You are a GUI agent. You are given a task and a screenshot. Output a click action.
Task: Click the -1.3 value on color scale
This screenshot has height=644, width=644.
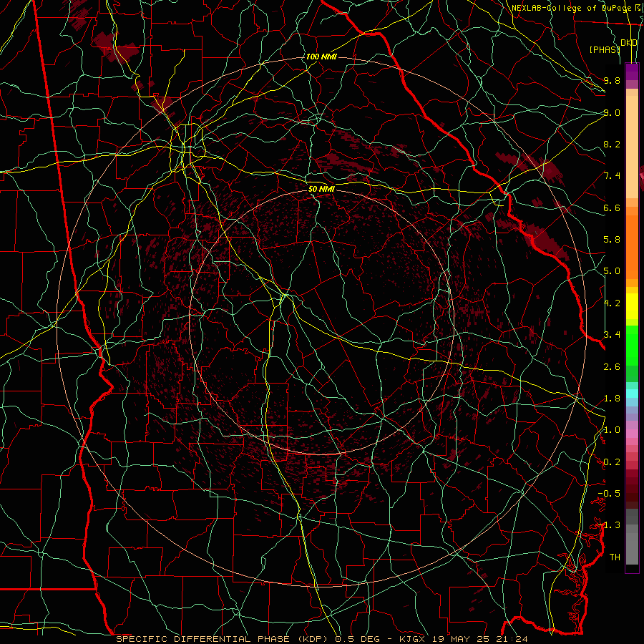tap(609, 525)
